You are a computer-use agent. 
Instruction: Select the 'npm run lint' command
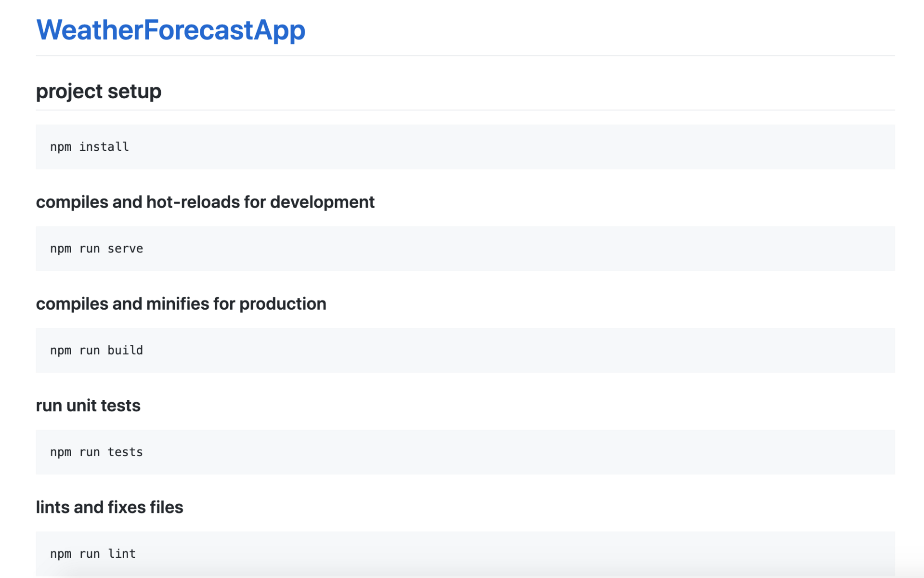coord(93,553)
